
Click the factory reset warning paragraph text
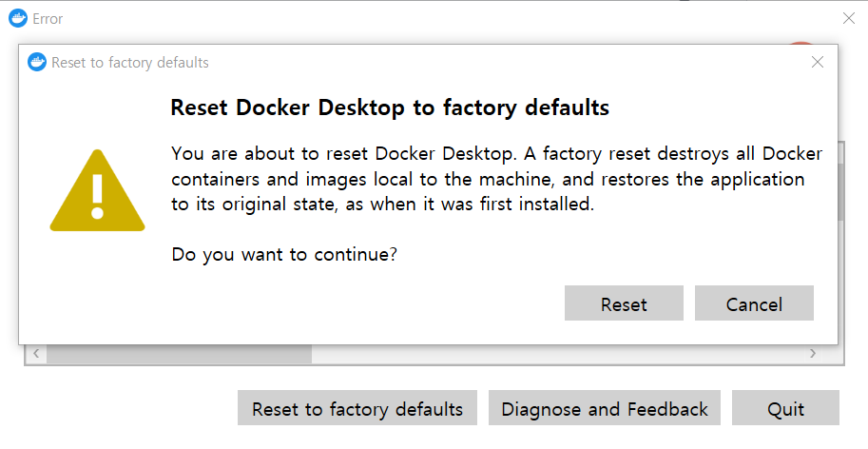click(494, 179)
